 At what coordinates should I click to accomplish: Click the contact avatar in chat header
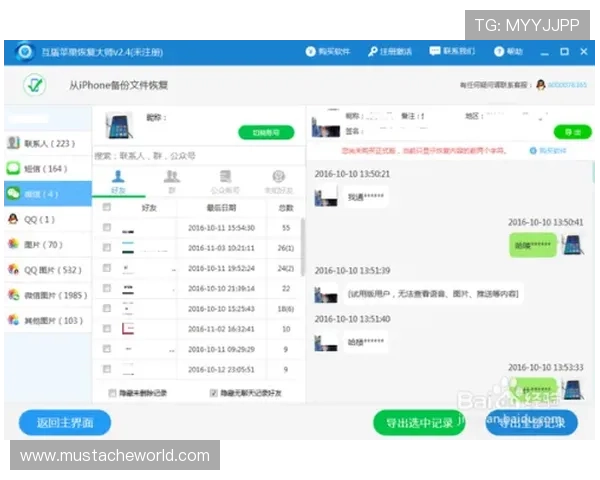pyautogui.click(x=326, y=124)
